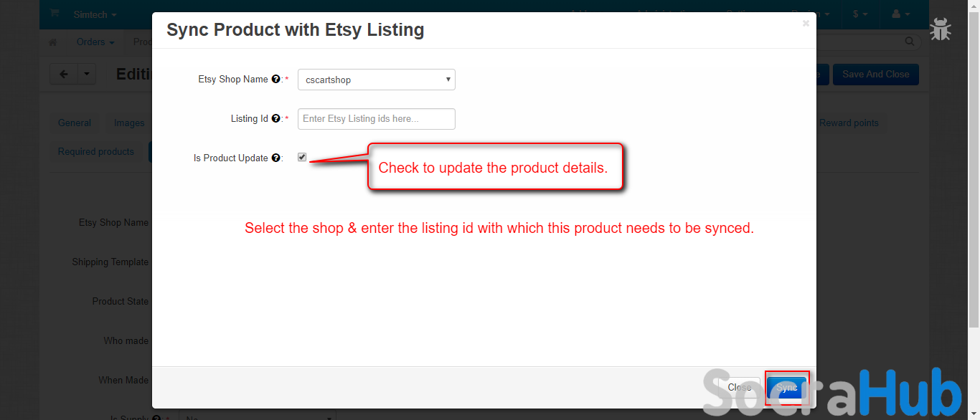Open the Etsy Shop Name dropdown
Image resolution: width=980 pixels, height=420 pixels.
pos(377,80)
